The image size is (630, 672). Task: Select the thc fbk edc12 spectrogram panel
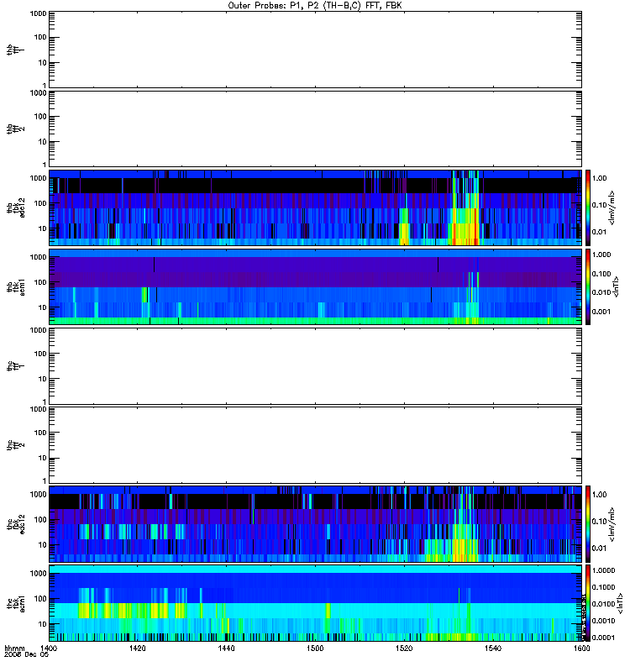click(316, 523)
